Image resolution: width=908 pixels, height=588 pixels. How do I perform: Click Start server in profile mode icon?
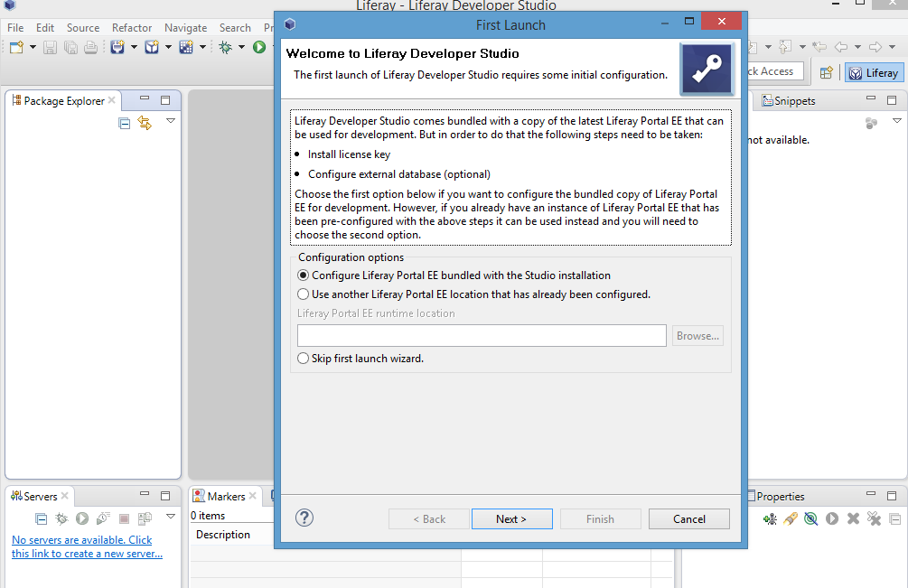pyautogui.click(x=103, y=518)
